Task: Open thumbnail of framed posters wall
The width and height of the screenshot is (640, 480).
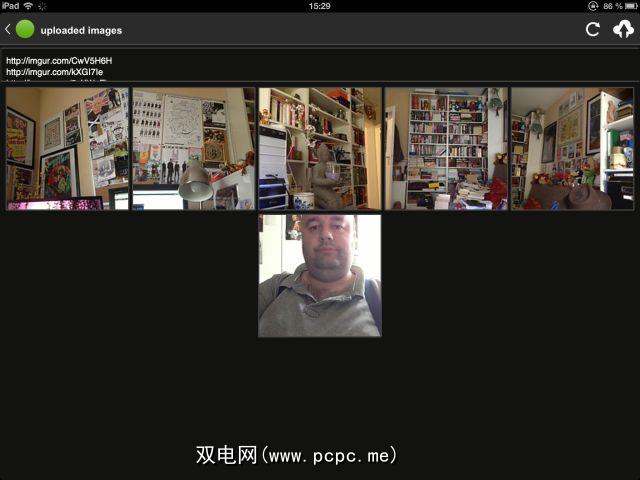Action: pyautogui.click(x=67, y=149)
